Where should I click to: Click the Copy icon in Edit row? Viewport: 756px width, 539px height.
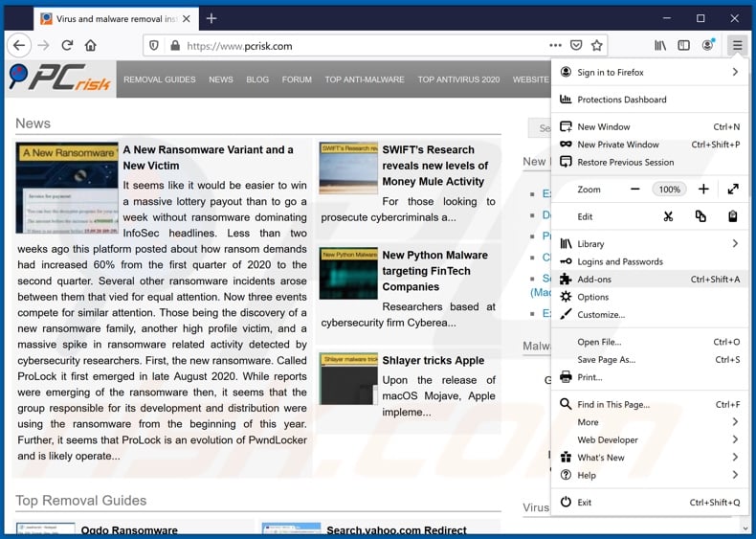[700, 216]
